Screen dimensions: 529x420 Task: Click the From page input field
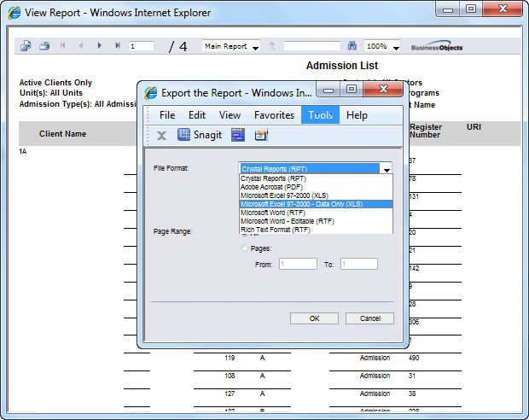[x=298, y=264]
